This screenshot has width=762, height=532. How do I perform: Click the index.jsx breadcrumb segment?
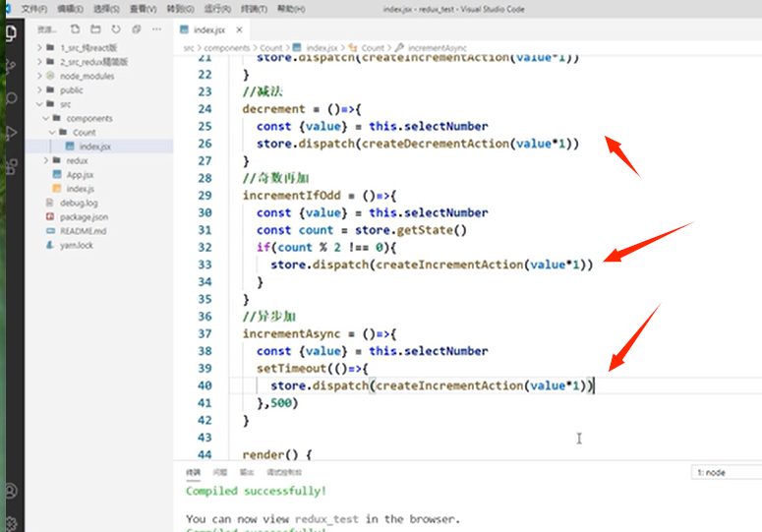click(x=322, y=47)
